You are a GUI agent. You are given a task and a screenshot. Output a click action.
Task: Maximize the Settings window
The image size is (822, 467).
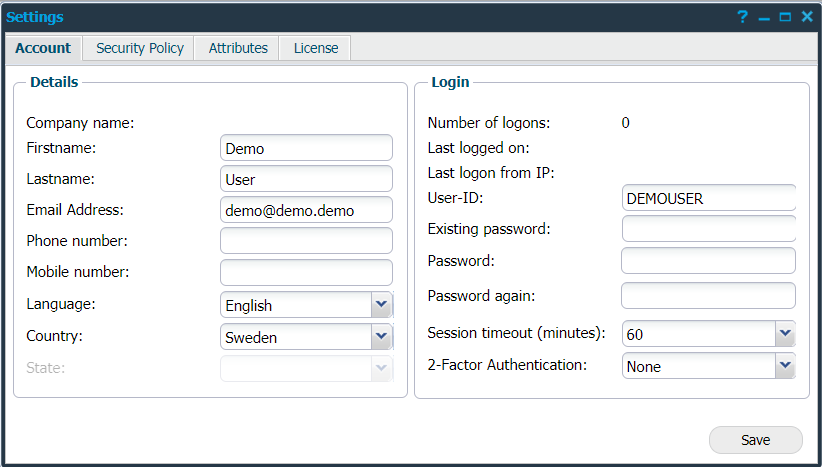[785, 17]
